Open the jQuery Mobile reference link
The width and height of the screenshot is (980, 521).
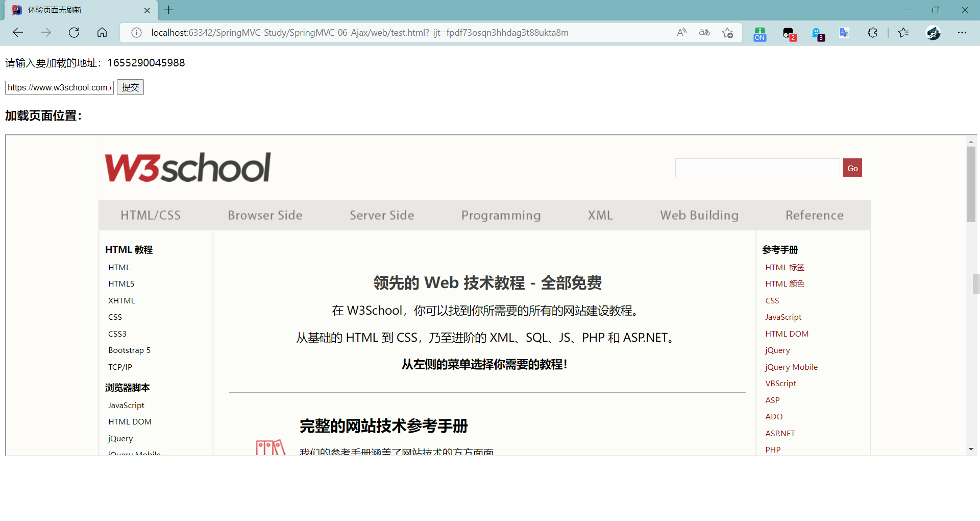pyautogui.click(x=791, y=367)
